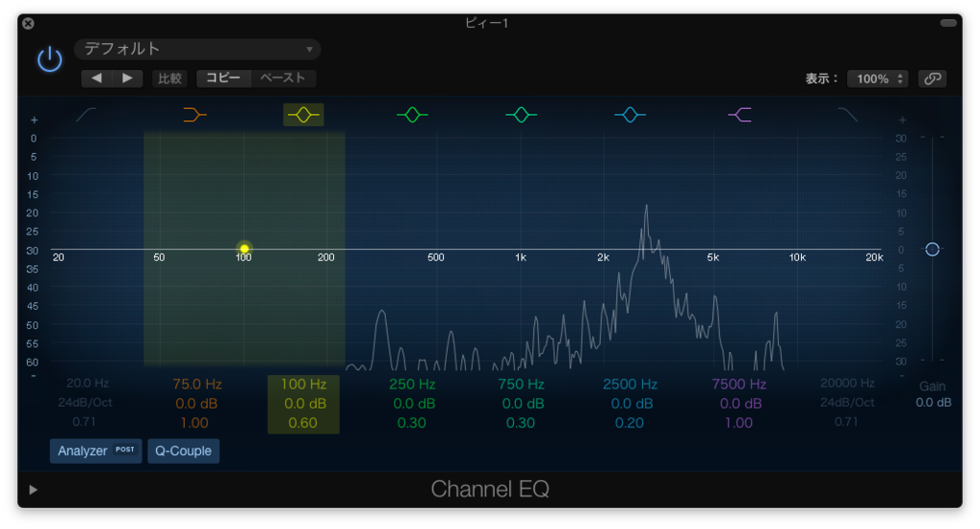Screen dimensions: 980x529
Task: Click the high-cut 24dB/Oct slope value
Action: coord(846,402)
